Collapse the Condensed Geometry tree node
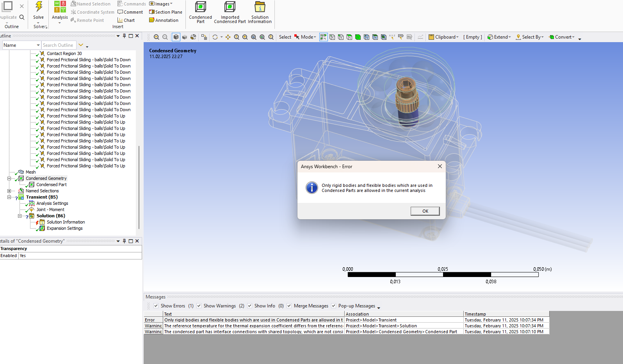This screenshot has width=623, height=364. coord(9,178)
